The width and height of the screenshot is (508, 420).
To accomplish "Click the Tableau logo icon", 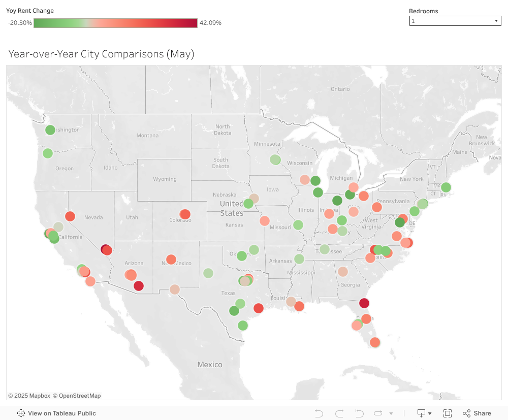I will point(20,413).
